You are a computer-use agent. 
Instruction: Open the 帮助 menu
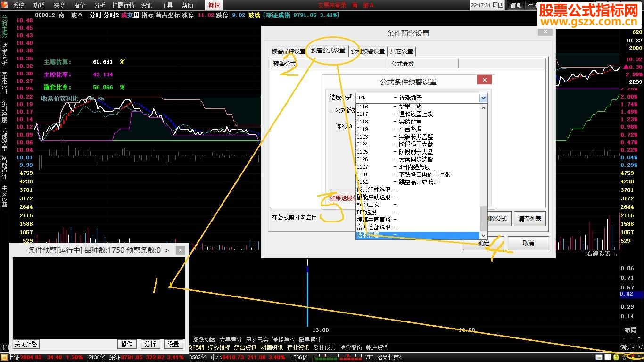click(x=187, y=6)
